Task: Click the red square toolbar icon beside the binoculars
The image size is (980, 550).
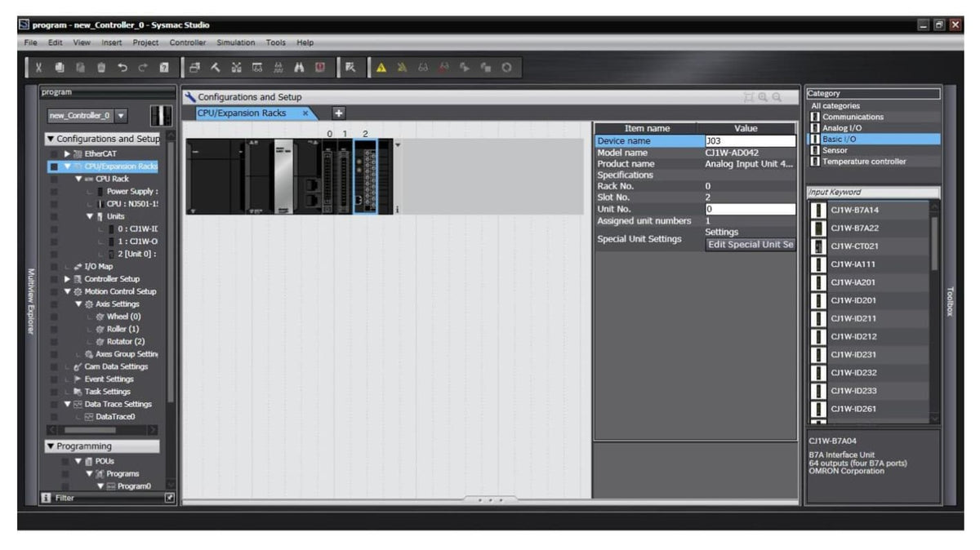Action: pyautogui.click(x=320, y=68)
